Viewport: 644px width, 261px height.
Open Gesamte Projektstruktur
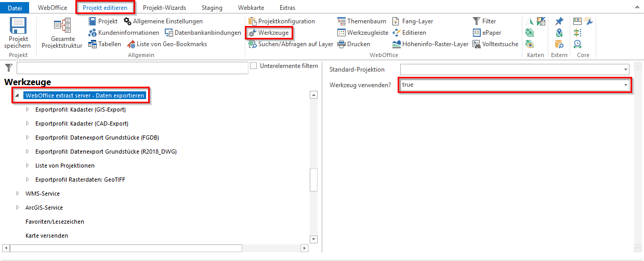(61, 34)
